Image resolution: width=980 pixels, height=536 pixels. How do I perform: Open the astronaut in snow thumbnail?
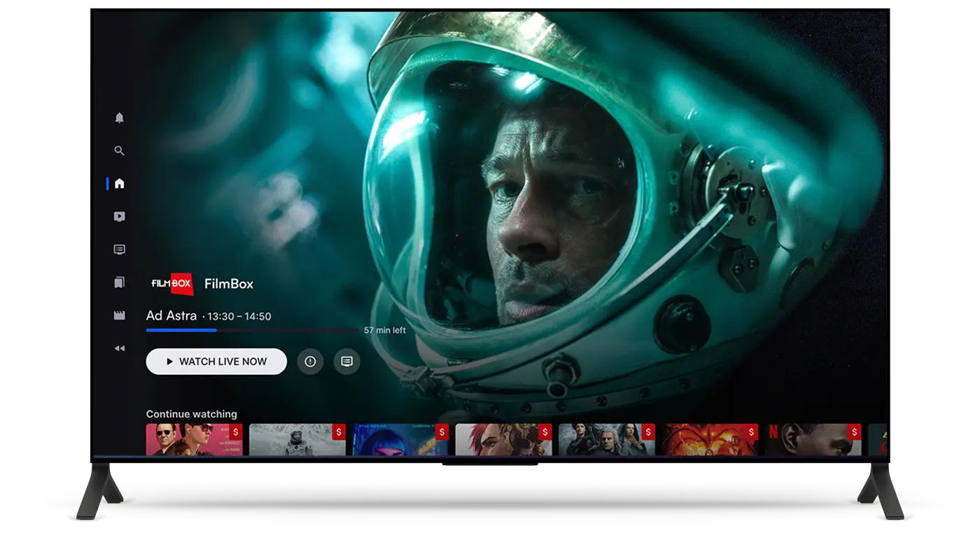tap(297, 439)
